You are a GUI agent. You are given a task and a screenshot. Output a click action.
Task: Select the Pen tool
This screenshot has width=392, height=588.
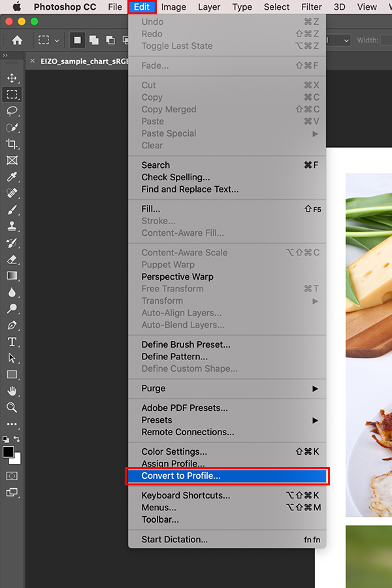pos(12,325)
